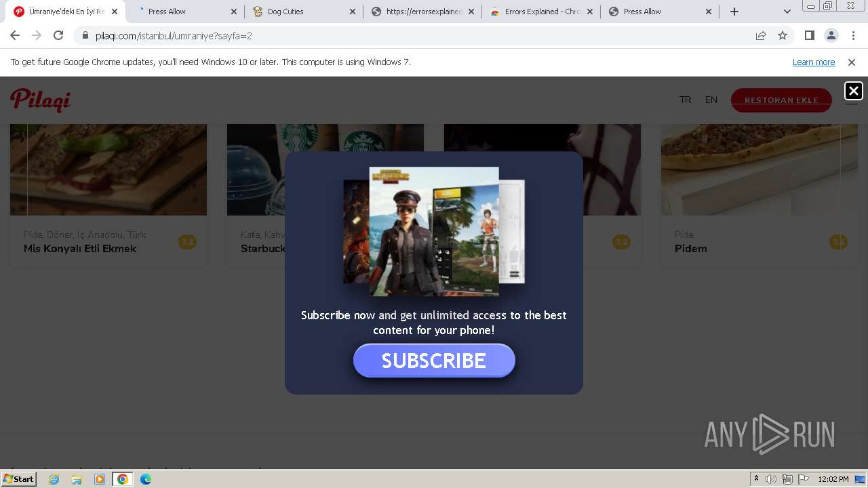Open the Pidem restaurant listing
The image size is (868, 488).
(691, 249)
